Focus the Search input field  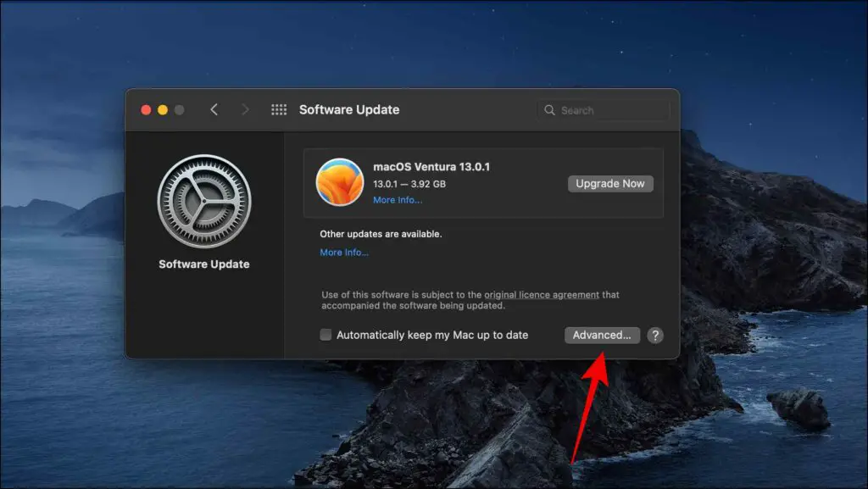[x=604, y=110]
